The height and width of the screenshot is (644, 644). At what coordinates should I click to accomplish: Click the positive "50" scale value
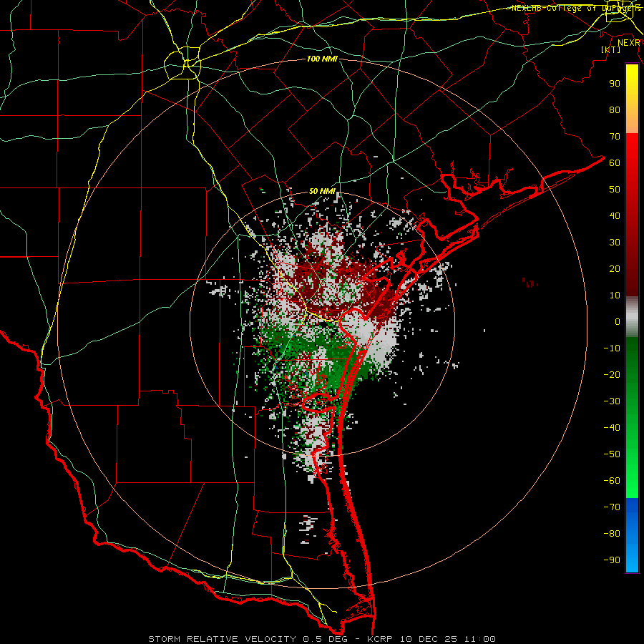(x=615, y=190)
